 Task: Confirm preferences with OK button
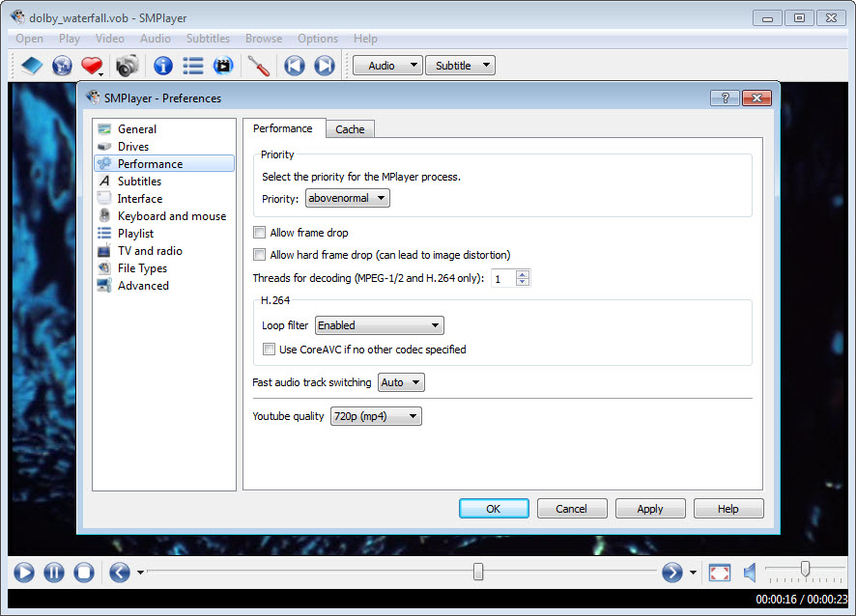click(x=494, y=509)
